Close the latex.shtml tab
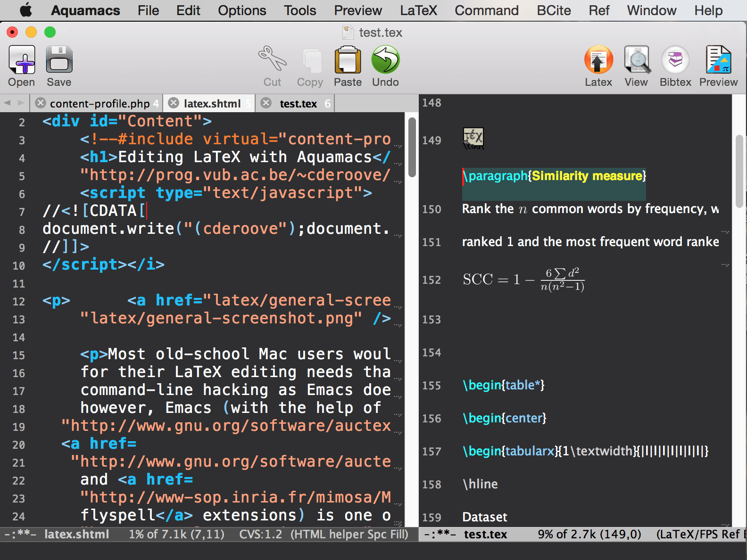747x560 pixels. tap(174, 103)
